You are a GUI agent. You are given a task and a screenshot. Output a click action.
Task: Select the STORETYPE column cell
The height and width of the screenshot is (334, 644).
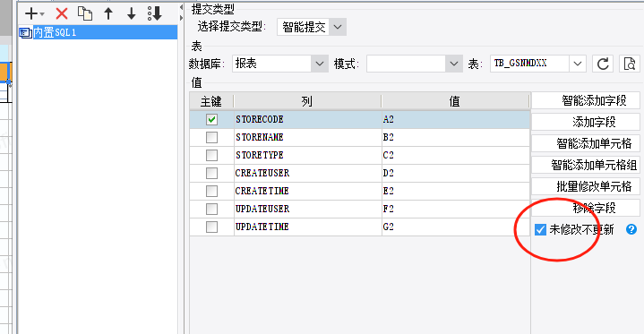(307, 155)
